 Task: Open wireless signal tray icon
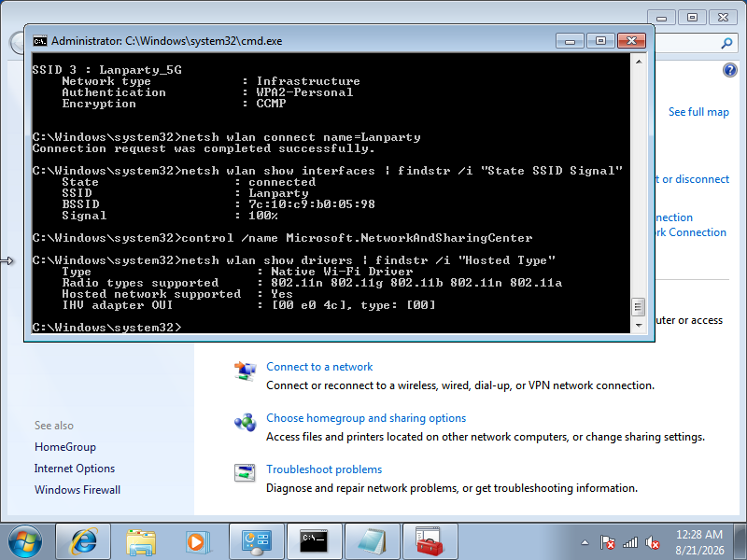pos(629,542)
